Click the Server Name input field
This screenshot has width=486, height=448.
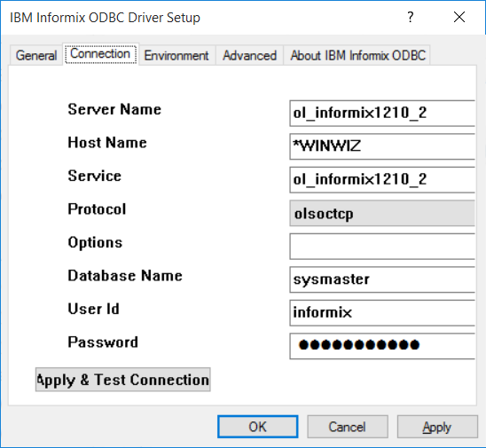point(382,114)
